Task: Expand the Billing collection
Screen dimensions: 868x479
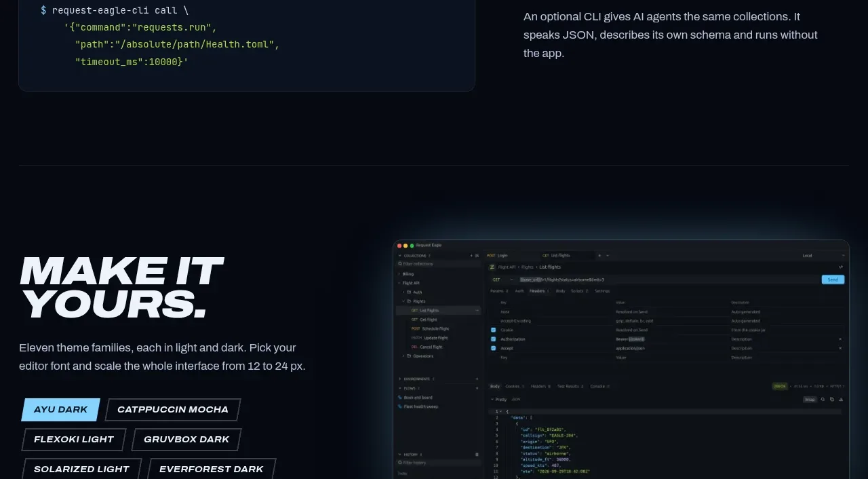Action: coord(399,274)
